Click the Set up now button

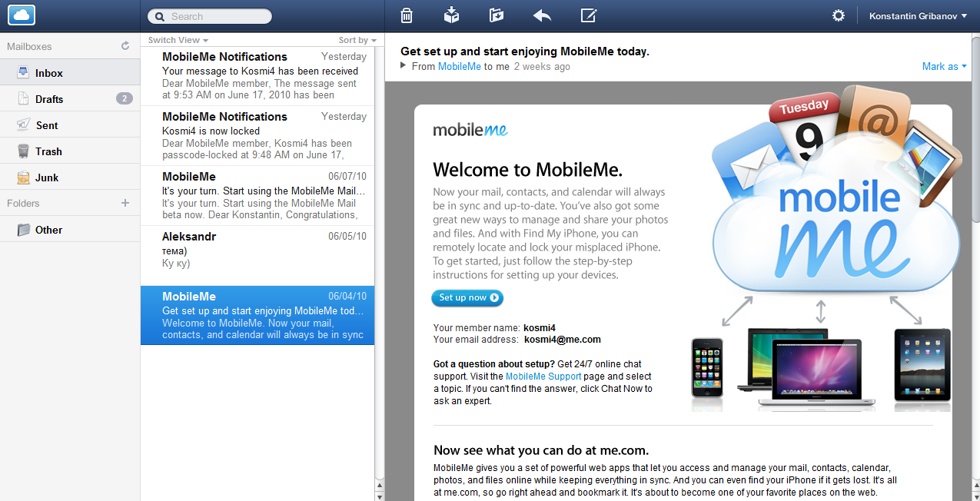click(467, 297)
